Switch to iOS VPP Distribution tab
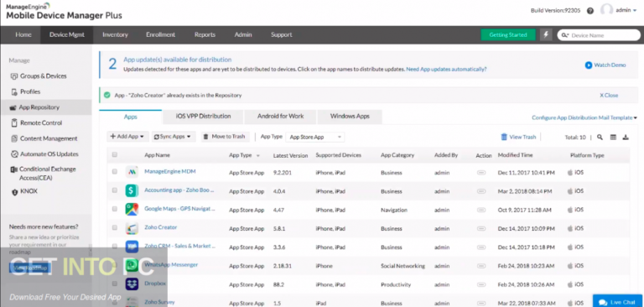The image size is (644, 307). pyautogui.click(x=203, y=117)
